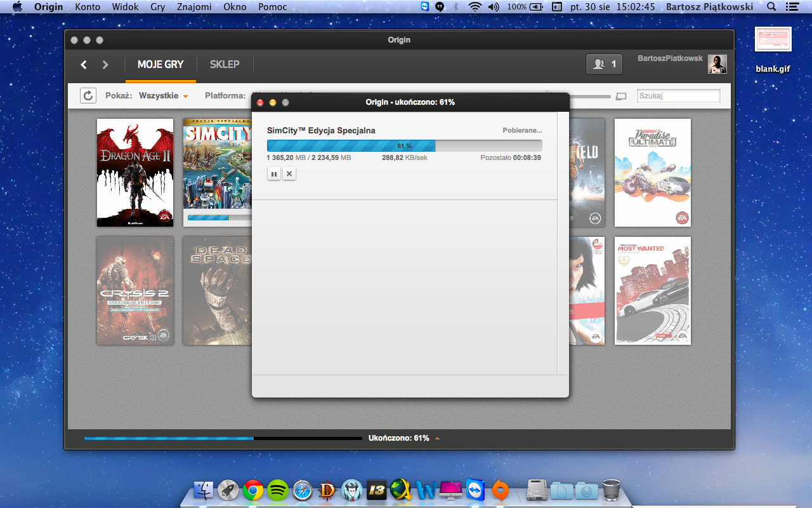Switch to the MOJE GRY tab
The width and height of the screenshot is (812, 508).
[x=160, y=64]
